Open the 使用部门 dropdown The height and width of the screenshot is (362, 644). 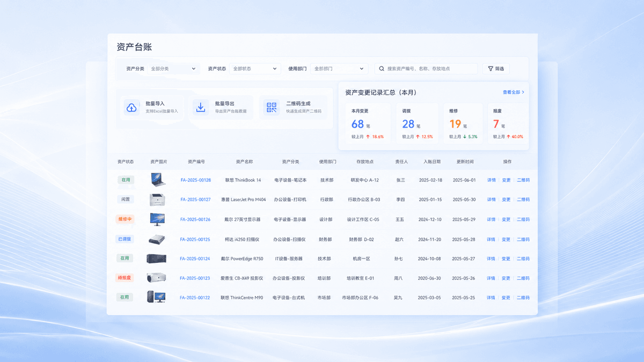coord(339,69)
